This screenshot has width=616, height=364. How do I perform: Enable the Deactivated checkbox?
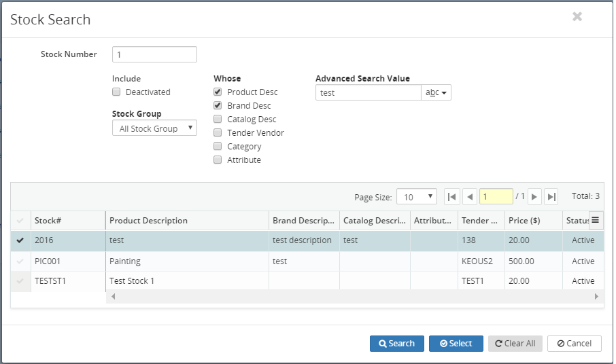116,92
